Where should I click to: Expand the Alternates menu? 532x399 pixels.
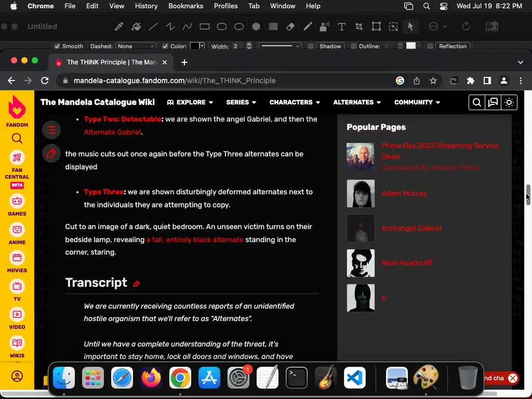click(357, 102)
